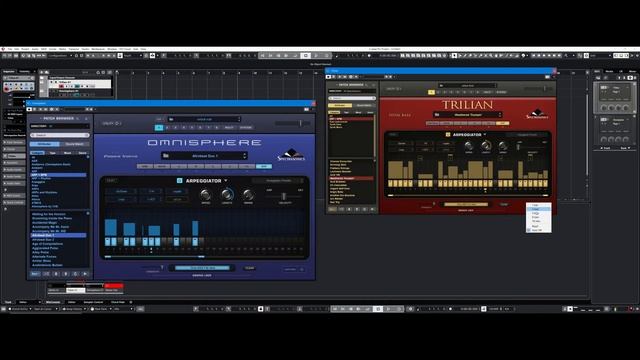Select the ARP page tab in Trilian
640x360 pixels.
coord(502,123)
